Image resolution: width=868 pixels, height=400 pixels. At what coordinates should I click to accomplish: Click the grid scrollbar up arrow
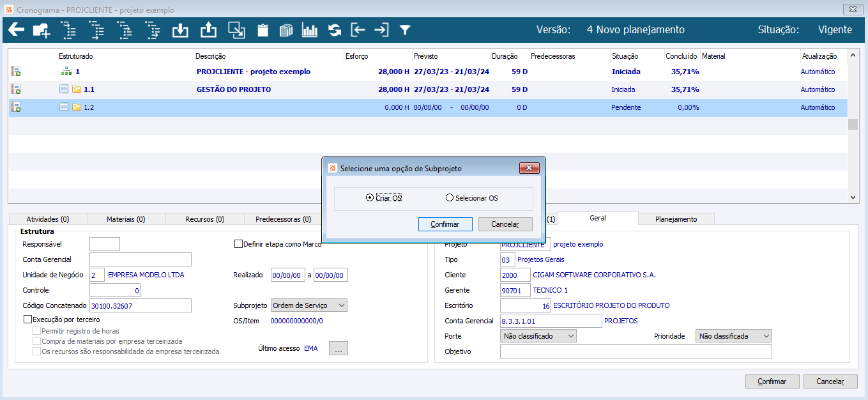pyautogui.click(x=853, y=56)
